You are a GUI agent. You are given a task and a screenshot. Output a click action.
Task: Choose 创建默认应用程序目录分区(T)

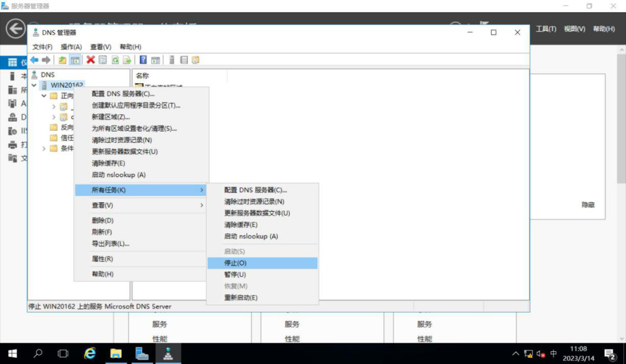click(x=142, y=105)
